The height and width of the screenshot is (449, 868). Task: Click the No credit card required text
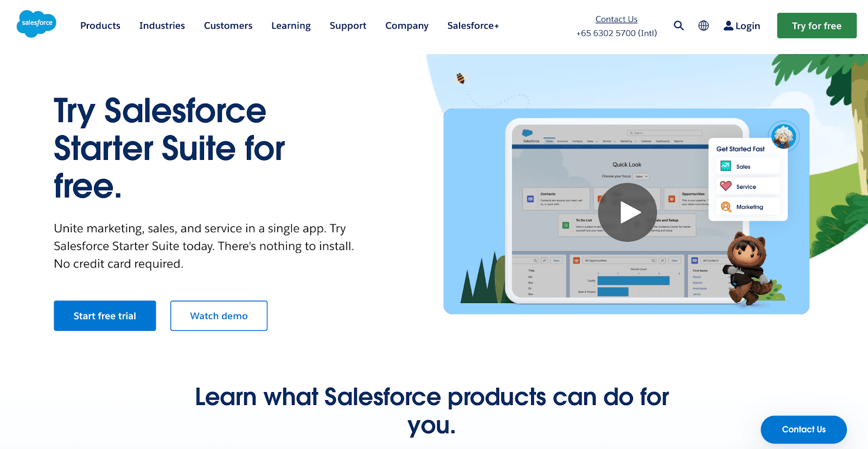coord(119,264)
